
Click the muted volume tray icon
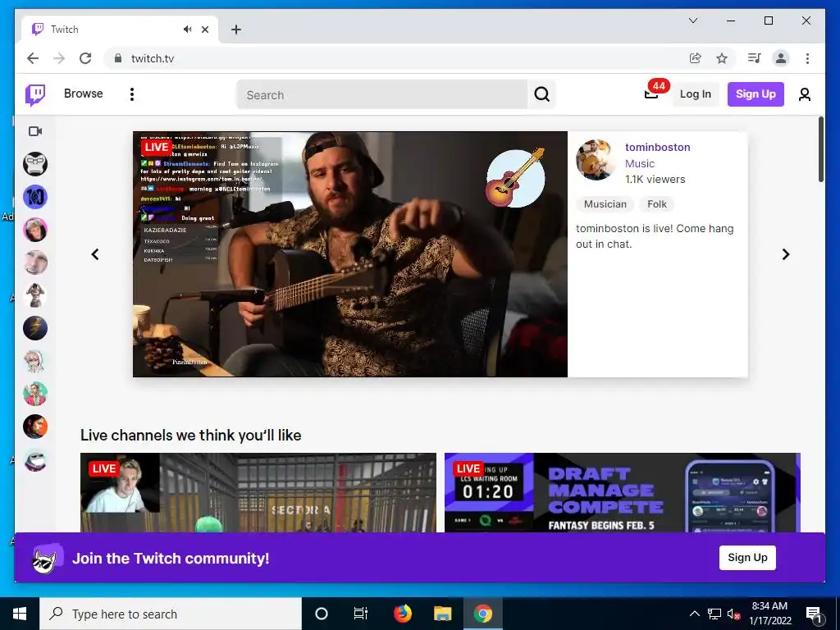click(734, 614)
